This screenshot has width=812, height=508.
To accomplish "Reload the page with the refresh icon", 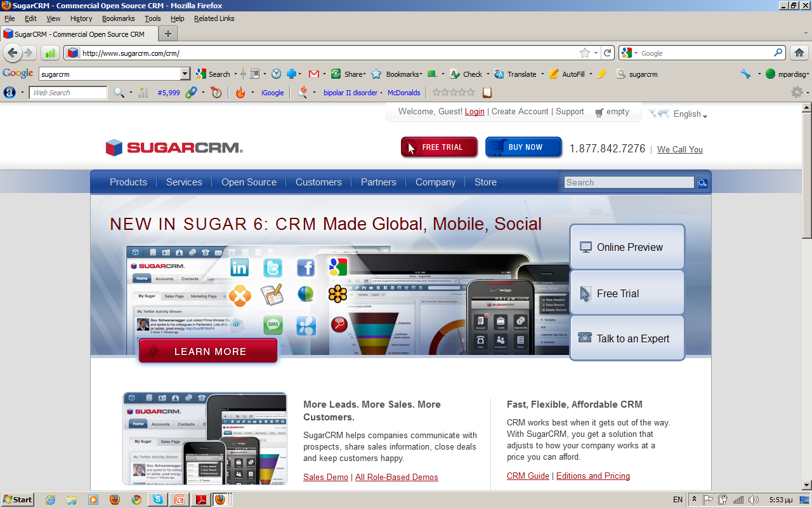I will pyautogui.click(x=608, y=53).
